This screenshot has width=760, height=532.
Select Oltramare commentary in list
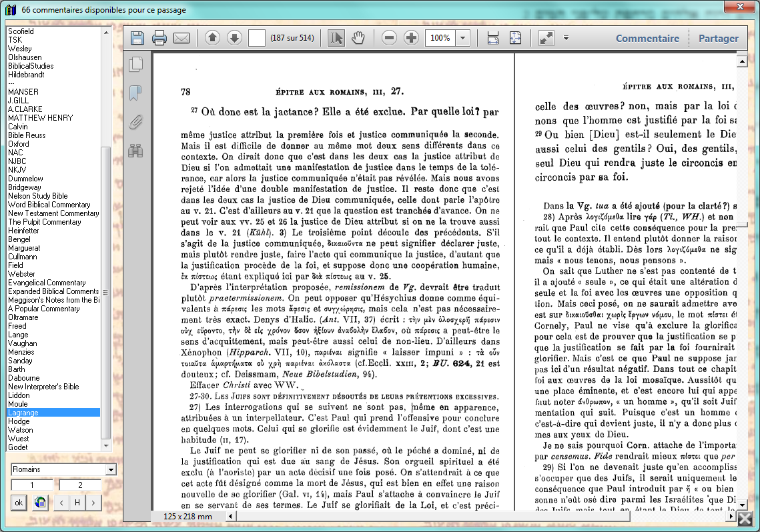point(23,317)
